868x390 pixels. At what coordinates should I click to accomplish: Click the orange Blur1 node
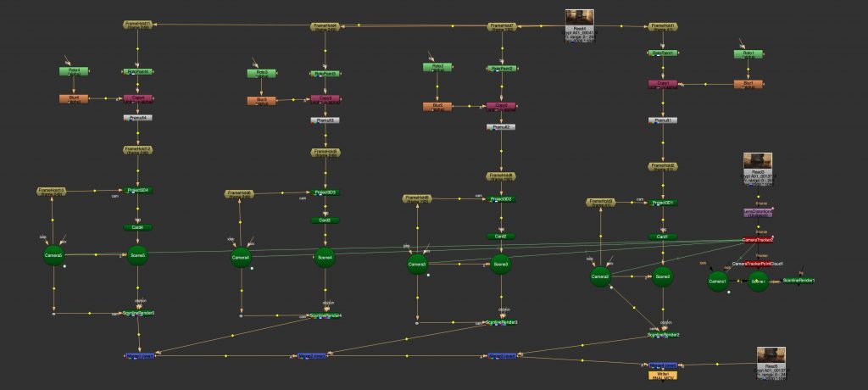coord(748,84)
